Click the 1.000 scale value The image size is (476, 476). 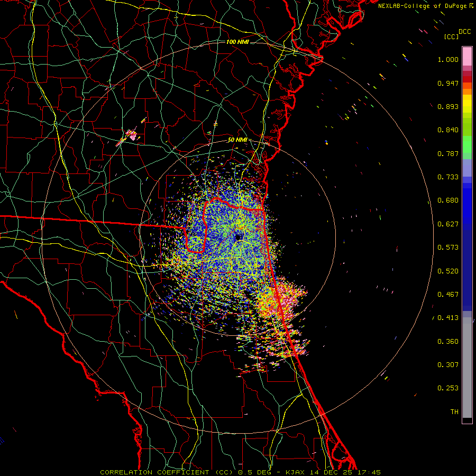tap(448, 59)
